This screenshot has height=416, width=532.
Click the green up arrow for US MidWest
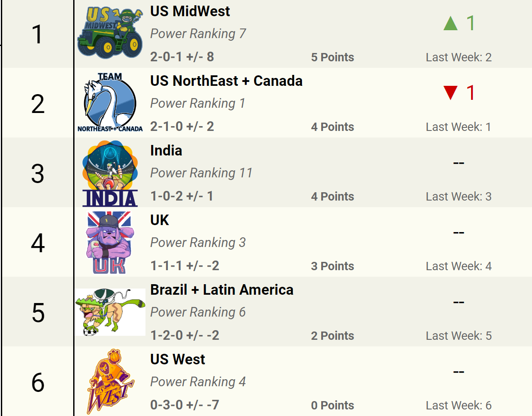(450, 24)
